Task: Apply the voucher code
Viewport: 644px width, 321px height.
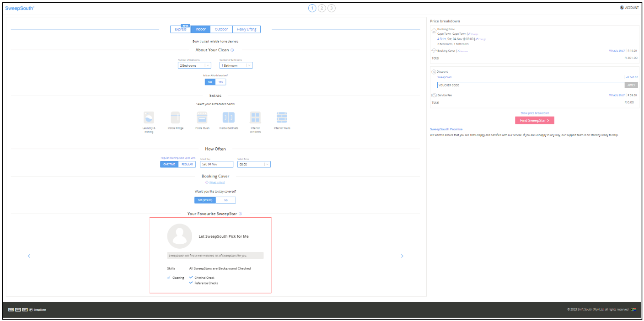Action: [x=631, y=85]
